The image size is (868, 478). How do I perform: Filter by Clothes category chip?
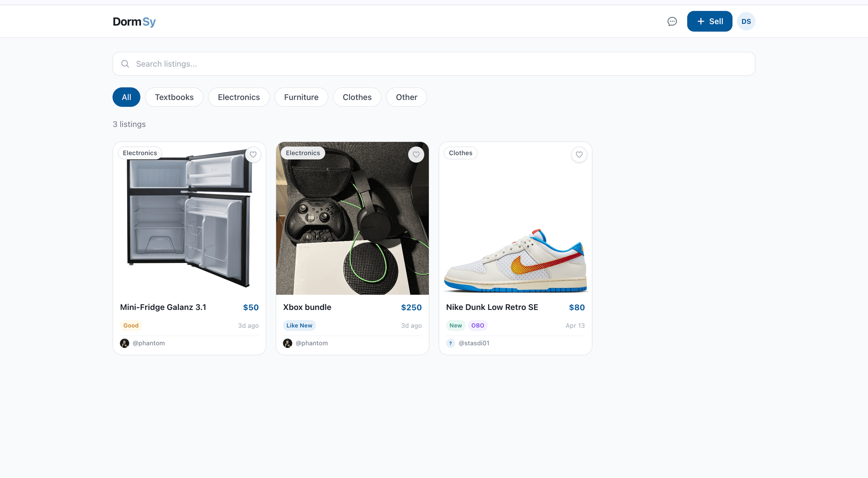tap(357, 97)
